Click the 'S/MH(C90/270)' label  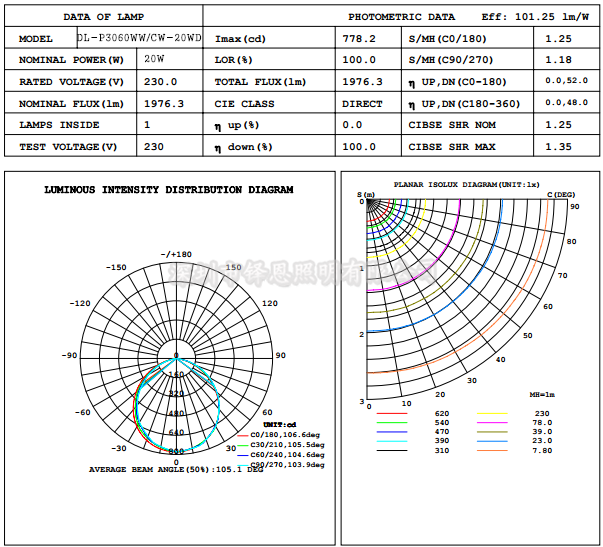pyautogui.click(x=451, y=60)
